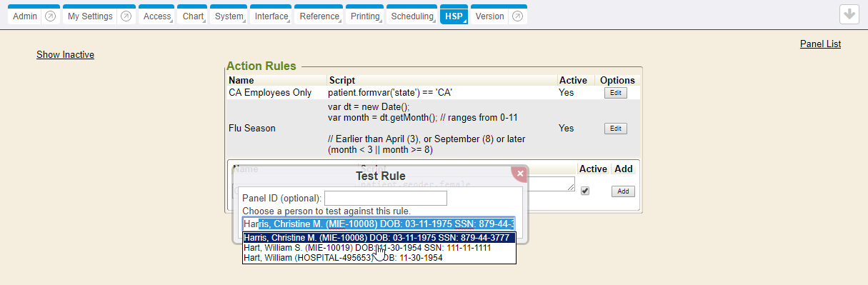Click the Show Inactive link

(65, 55)
